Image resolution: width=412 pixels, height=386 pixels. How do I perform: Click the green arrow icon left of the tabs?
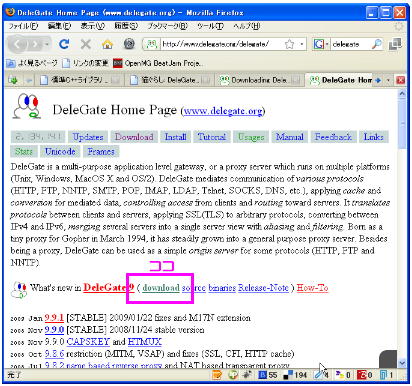[13, 80]
